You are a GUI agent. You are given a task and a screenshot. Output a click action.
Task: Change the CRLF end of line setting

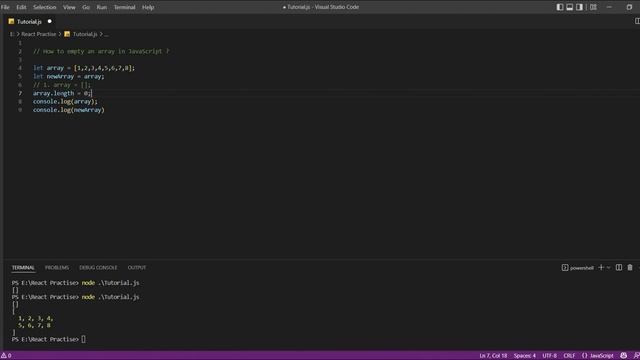[x=569, y=356]
